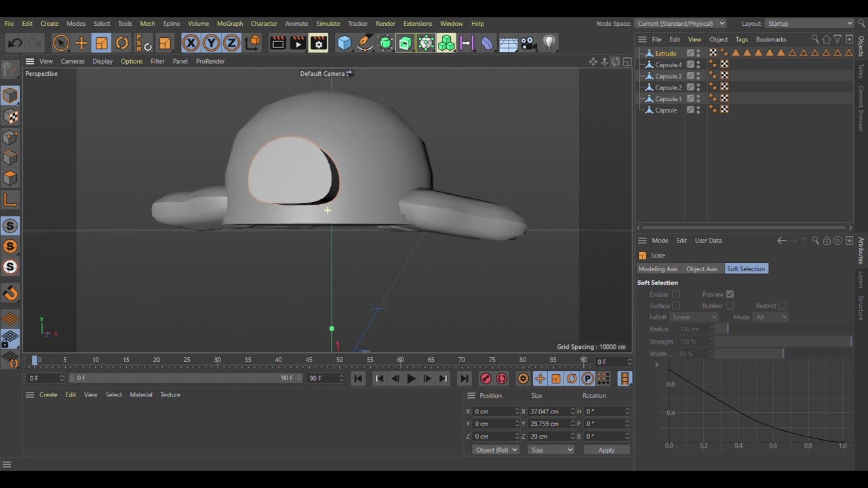Adjust the Width slider in Soft Selection
The width and height of the screenshot is (868, 488).
point(783,354)
